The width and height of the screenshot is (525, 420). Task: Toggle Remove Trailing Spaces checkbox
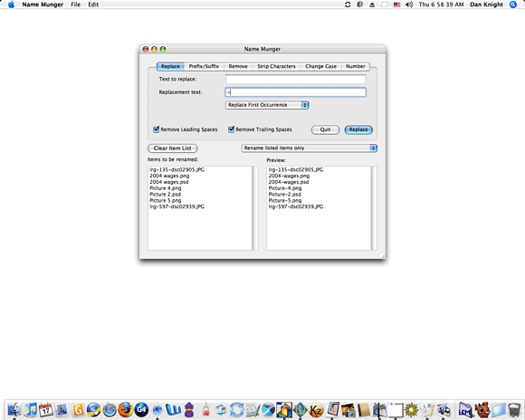231,129
